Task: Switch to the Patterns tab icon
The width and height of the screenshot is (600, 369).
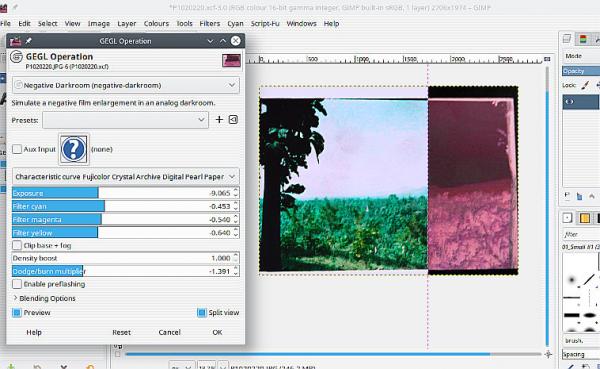Action: (584, 218)
